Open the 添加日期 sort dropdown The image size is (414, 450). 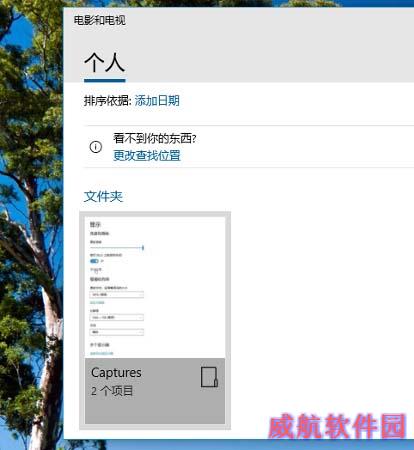[x=157, y=101]
